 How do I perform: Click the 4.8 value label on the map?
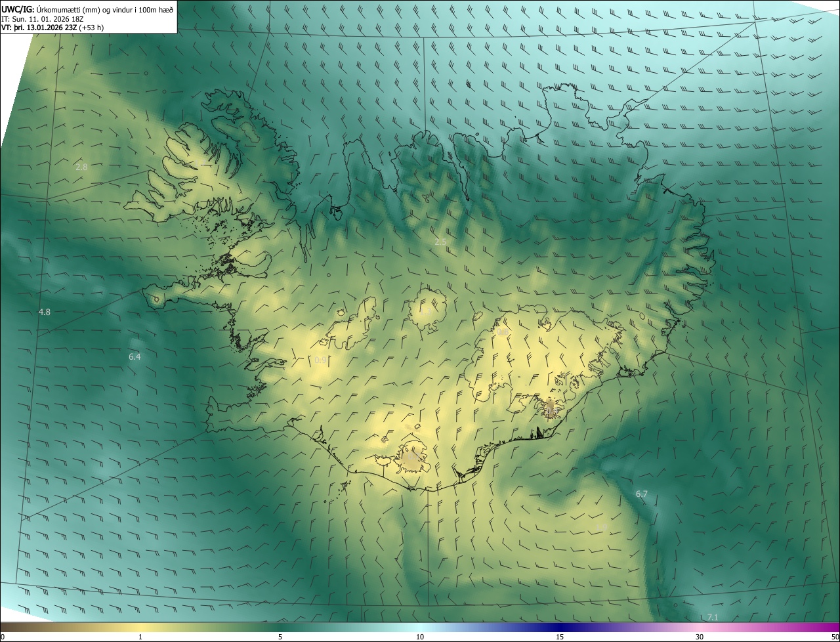click(x=45, y=312)
